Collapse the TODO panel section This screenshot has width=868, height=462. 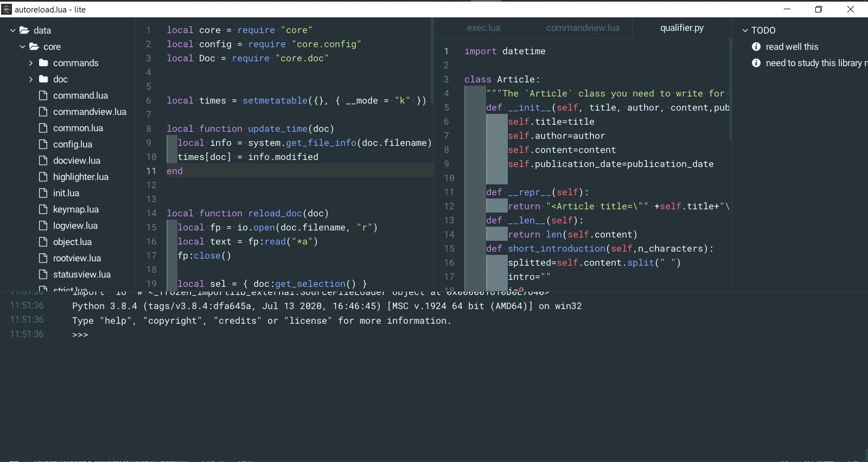click(x=745, y=30)
